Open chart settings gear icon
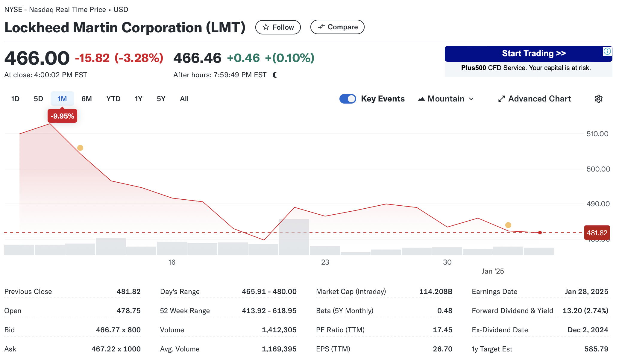Screen dimensions: 619x364 coord(598,99)
